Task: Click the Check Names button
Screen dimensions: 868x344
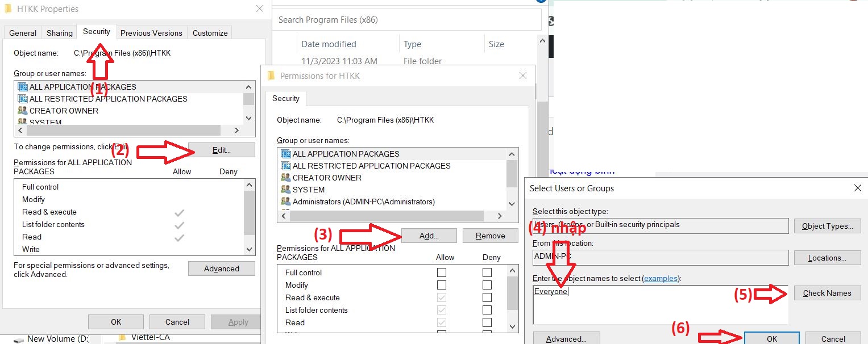Action: 827,293
